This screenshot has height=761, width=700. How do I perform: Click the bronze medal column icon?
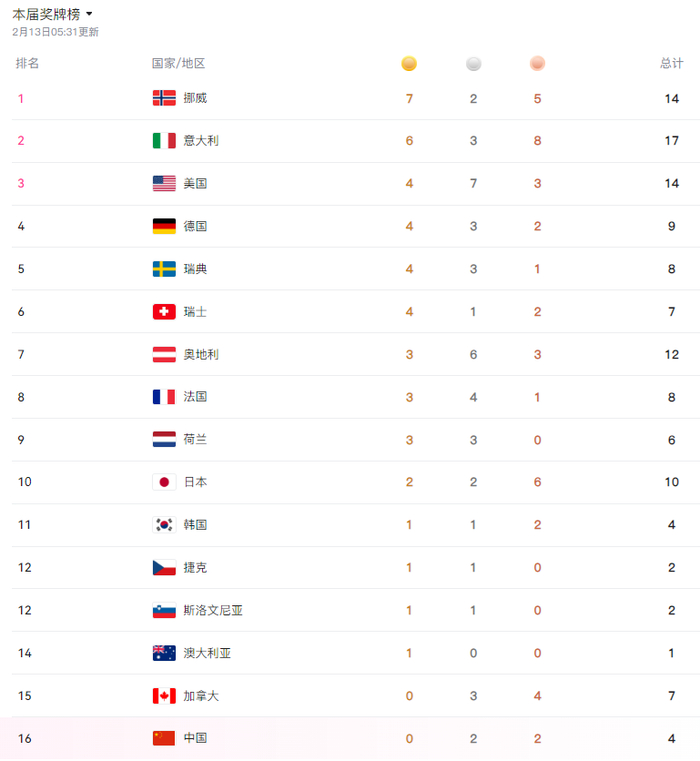538,64
